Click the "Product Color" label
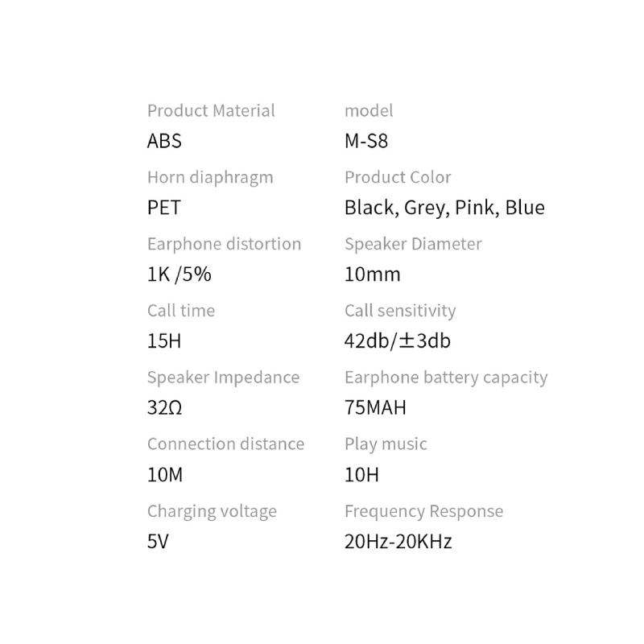Screen dimensions: 644x644 (398, 177)
